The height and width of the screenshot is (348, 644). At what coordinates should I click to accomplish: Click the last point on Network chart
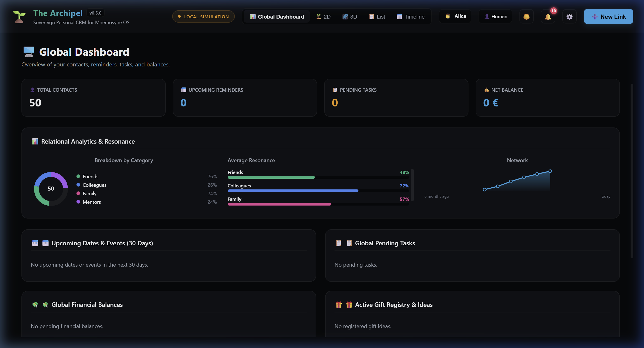pos(550,171)
